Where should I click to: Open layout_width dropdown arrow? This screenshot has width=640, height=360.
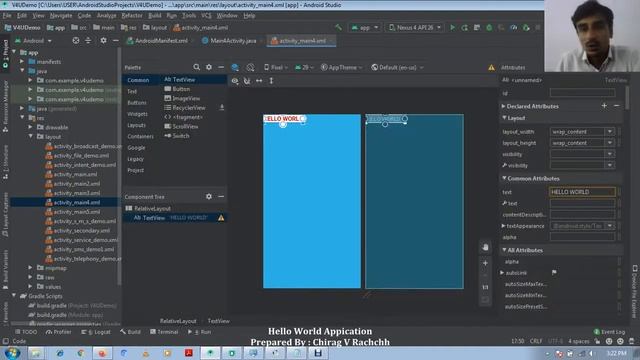tap(610, 132)
